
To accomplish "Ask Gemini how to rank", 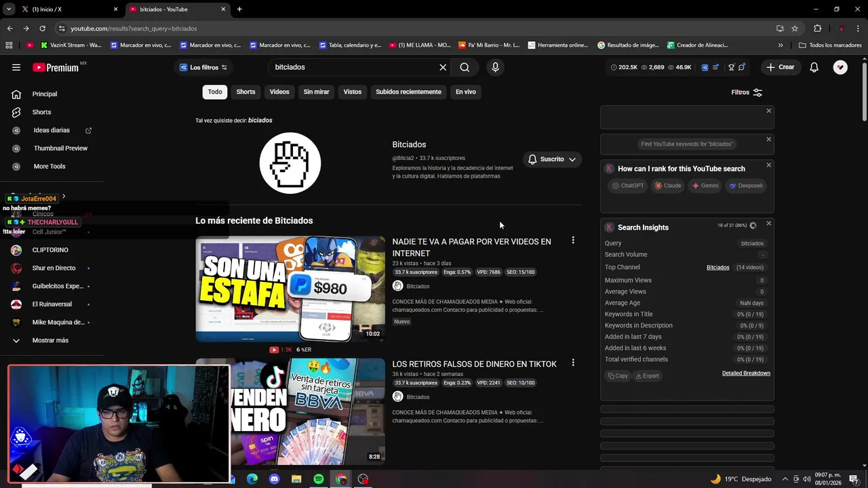I will (705, 186).
